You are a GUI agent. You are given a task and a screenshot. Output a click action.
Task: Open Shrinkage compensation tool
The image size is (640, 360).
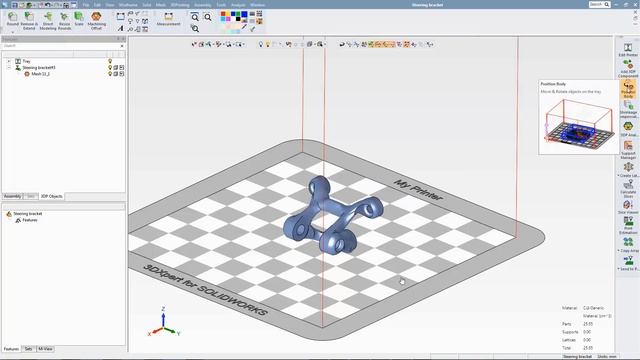(x=628, y=109)
